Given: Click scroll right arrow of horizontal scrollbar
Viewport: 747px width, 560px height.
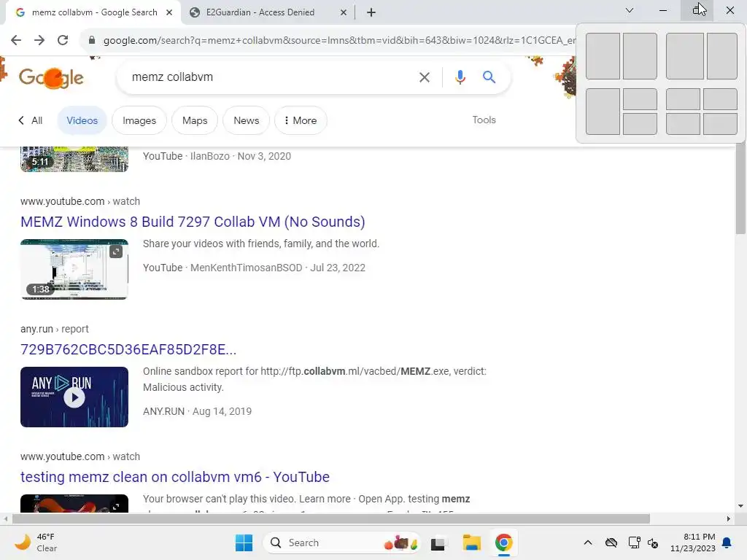Looking at the screenshot, I should pos(729,518).
